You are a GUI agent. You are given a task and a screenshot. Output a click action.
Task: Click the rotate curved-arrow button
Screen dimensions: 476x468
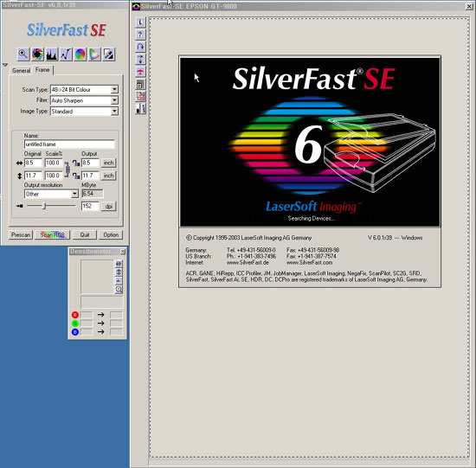[140, 47]
